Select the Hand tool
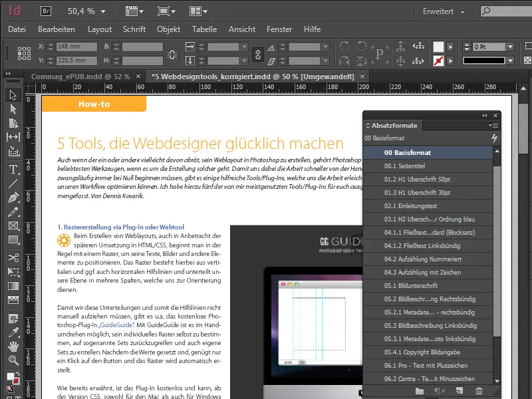The width and height of the screenshot is (532, 399). tap(13, 346)
